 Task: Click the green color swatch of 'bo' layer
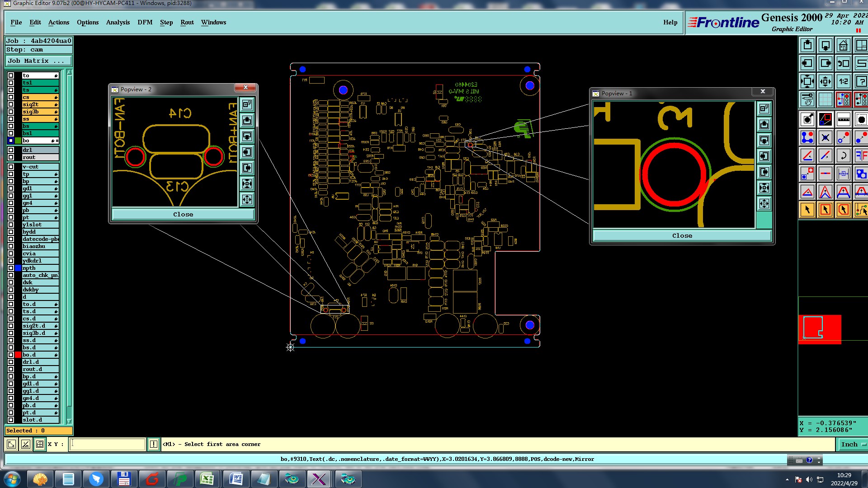point(18,141)
